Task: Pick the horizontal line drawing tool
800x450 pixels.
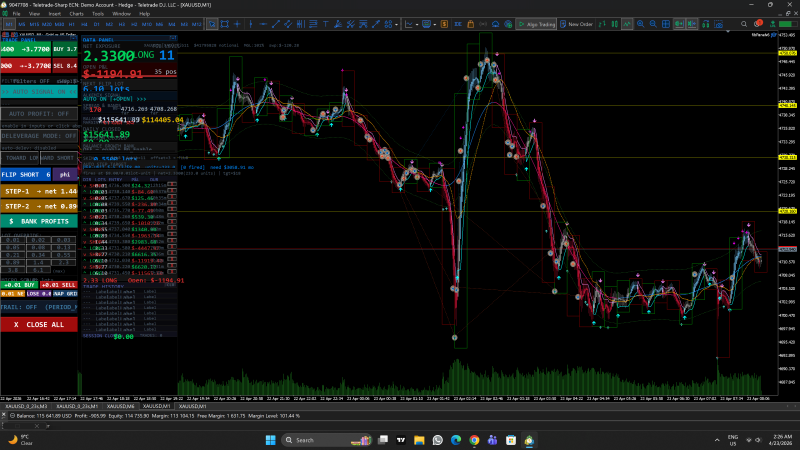Action: [x=263, y=24]
